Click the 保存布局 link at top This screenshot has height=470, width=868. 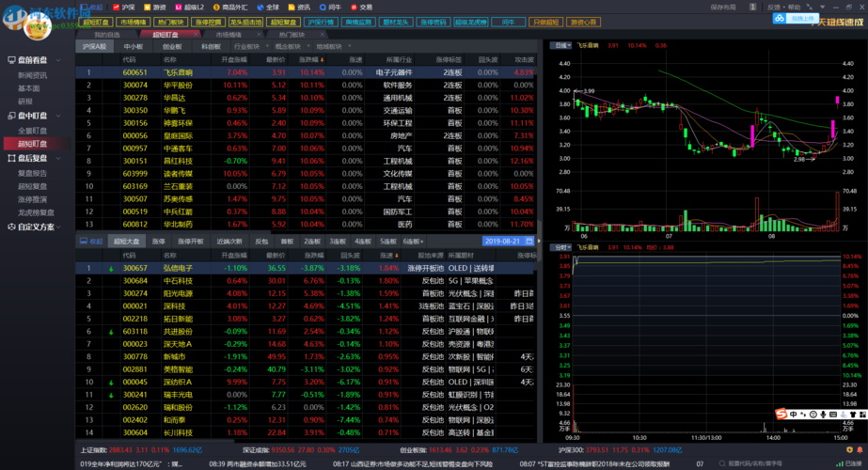coord(723,8)
